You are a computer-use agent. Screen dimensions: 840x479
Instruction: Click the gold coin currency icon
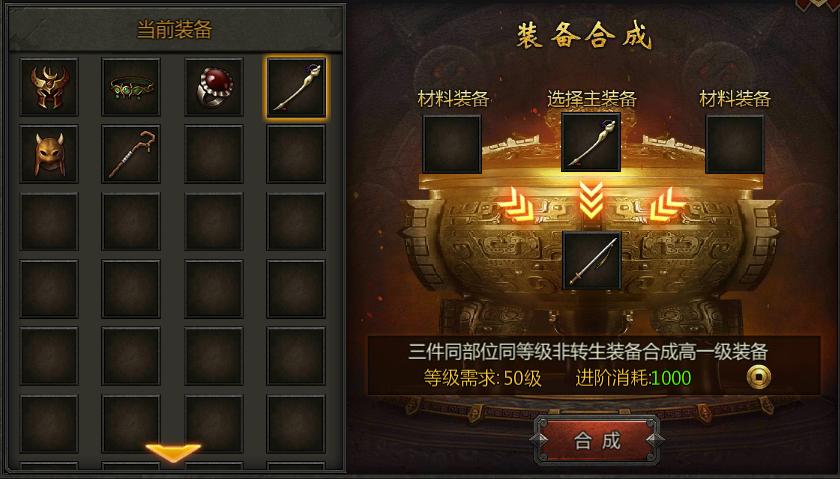tap(759, 377)
